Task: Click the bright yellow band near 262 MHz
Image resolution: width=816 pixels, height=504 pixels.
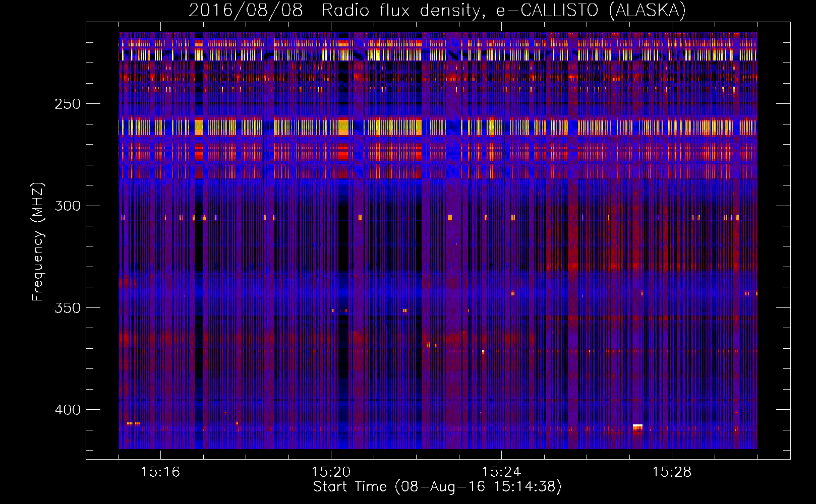Action: (438, 127)
